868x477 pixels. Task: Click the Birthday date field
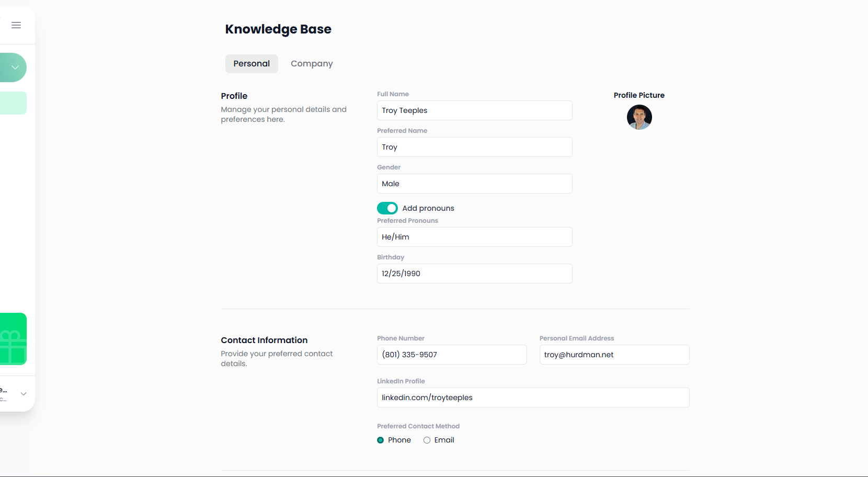pos(474,274)
